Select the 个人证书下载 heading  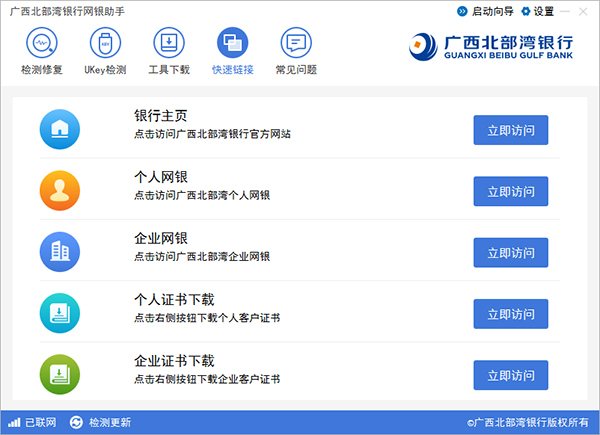pyautogui.click(x=174, y=300)
